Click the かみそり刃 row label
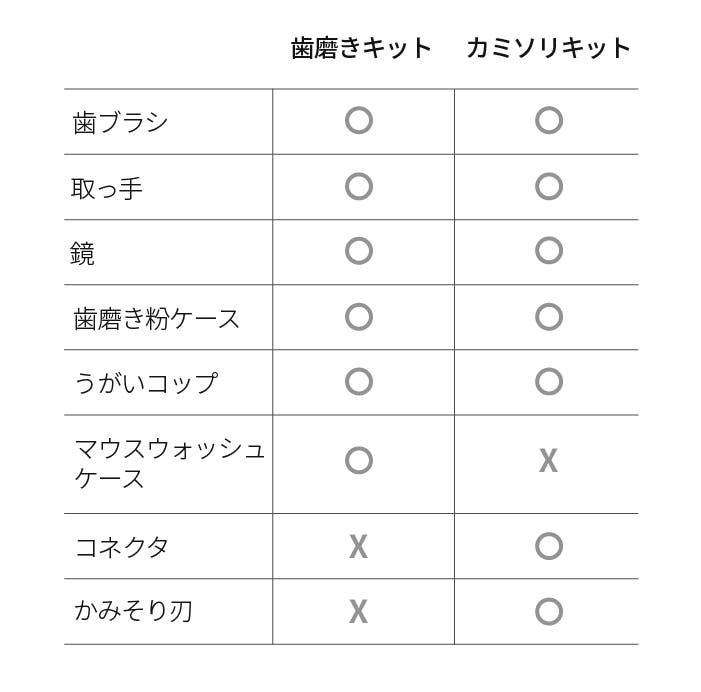This screenshot has width=701, height=692. coord(133,611)
